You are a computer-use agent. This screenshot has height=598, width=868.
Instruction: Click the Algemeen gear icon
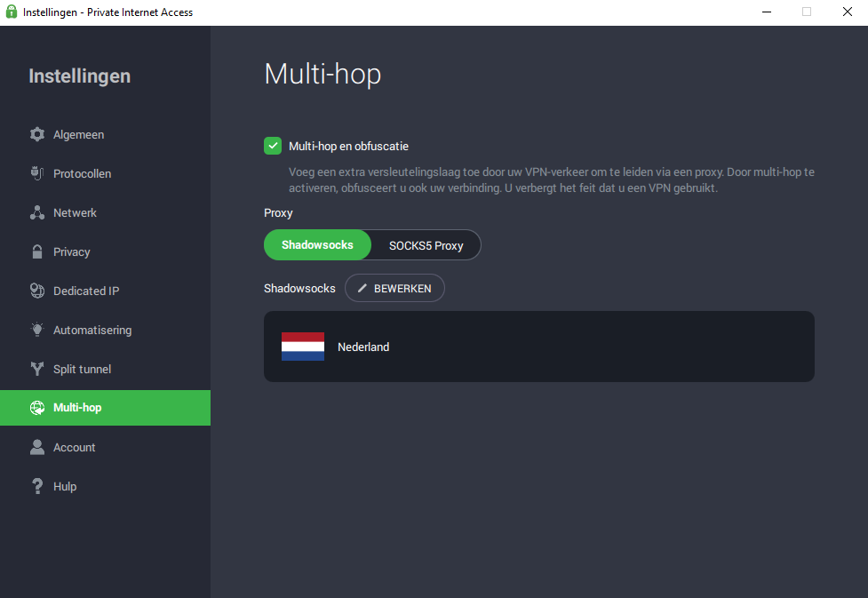click(x=37, y=135)
